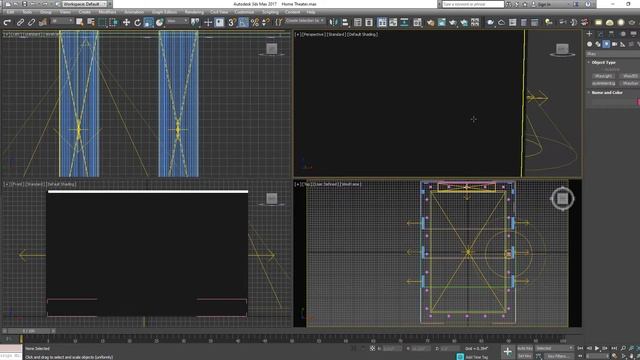
Task: Open the reference coordinate system dropdown
Action: click(177, 21)
